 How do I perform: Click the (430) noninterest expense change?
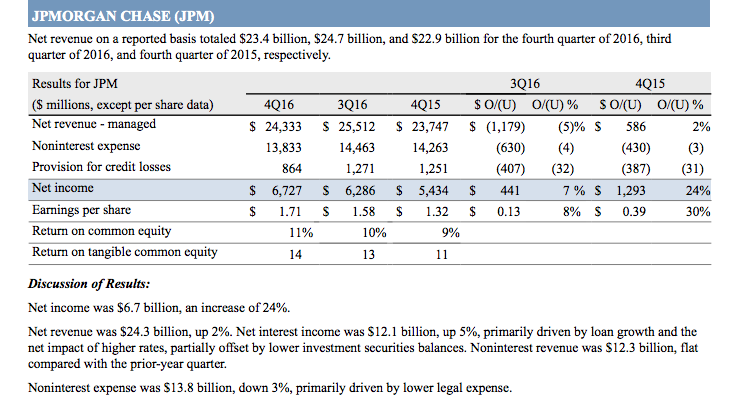pos(636,148)
